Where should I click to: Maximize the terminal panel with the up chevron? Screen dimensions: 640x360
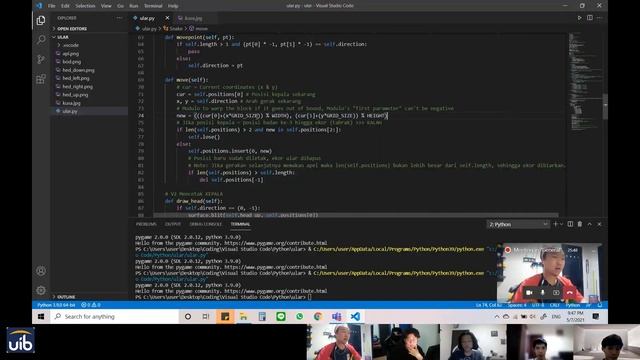click(589, 224)
